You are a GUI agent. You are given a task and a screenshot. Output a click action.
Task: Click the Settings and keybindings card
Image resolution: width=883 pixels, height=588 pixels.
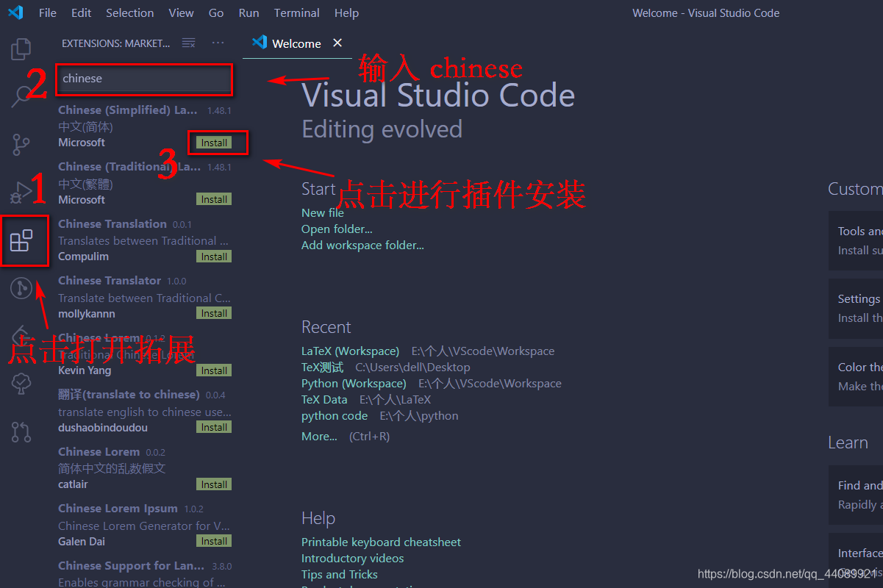856,308
